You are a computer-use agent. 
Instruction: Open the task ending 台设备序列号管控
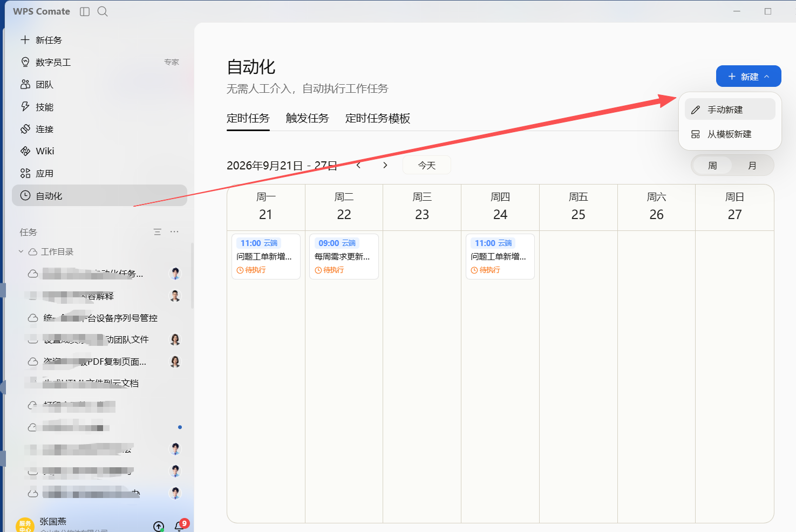100,318
